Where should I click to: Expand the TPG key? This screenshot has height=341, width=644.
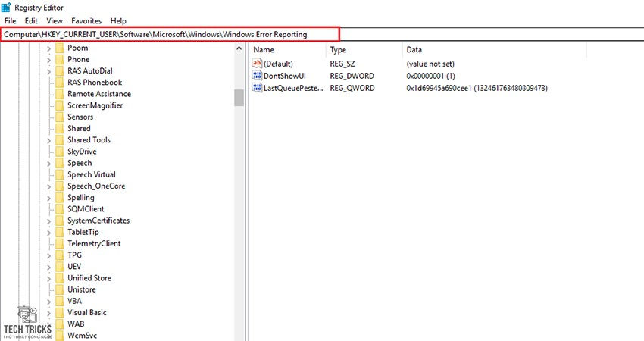click(x=49, y=255)
